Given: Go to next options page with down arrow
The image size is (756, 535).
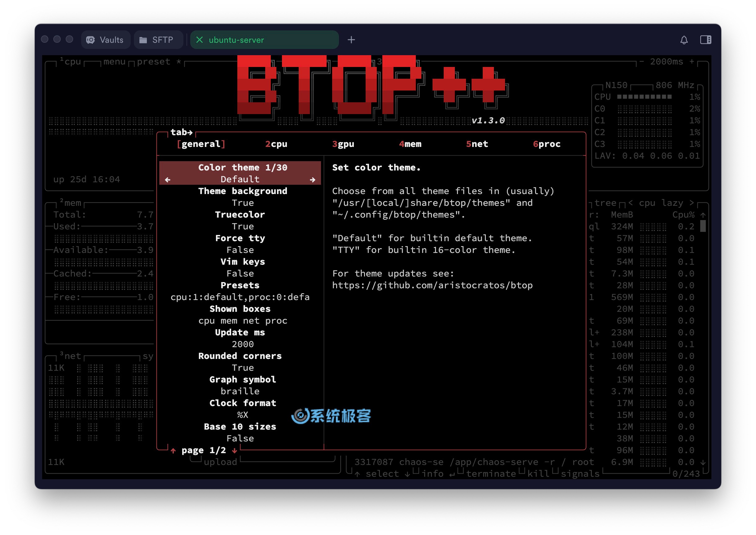Looking at the screenshot, I should 235,451.
